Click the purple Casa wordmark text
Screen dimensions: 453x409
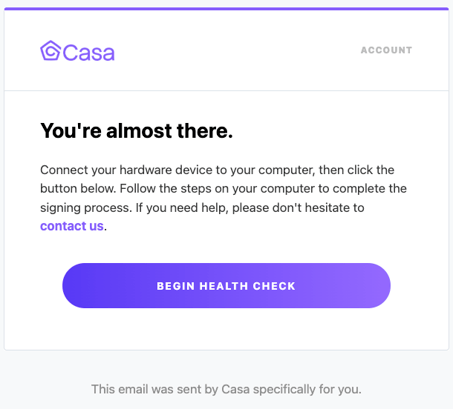[x=89, y=53]
